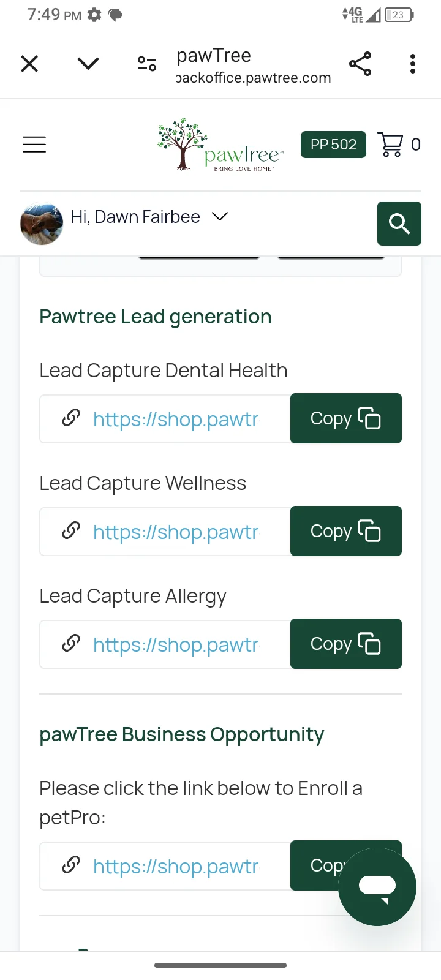Tap the PP 502 points badge
Image resolution: width=441 pixels, height=980 pixels.
pyautogui.click(x=333, y=145)
